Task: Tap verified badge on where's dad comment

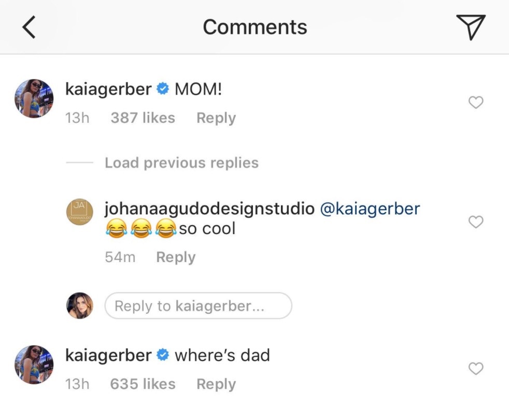Action: pos(163,356)
